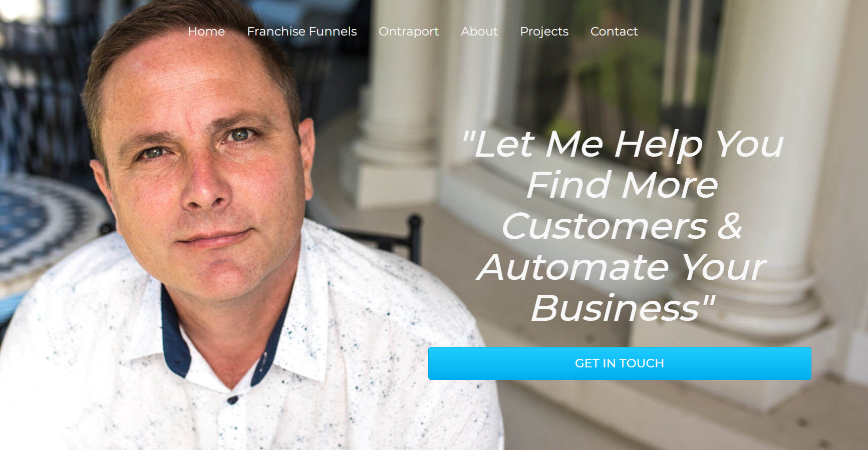Screen dimensions: 868x450
Task: Click the 'Customers &' headline line
Action: pyautogui.click(x=622, y=226)
